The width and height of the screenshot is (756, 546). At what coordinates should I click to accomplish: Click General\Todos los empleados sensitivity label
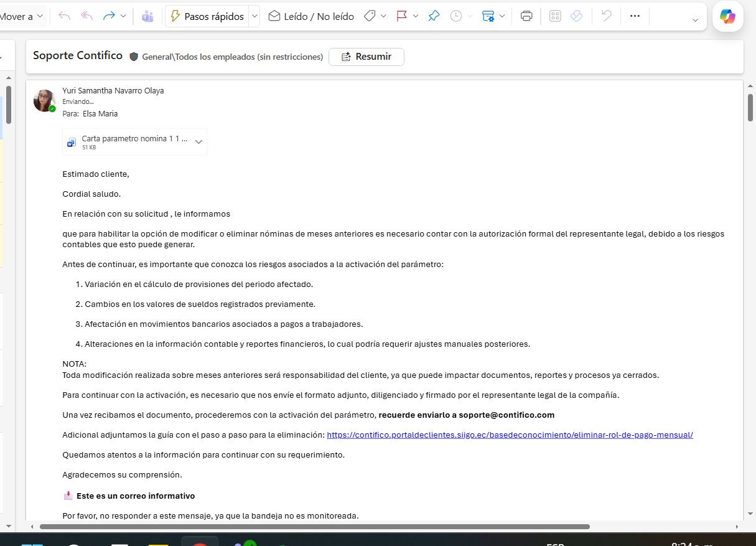pyautogui.click(x=232, y=57)
